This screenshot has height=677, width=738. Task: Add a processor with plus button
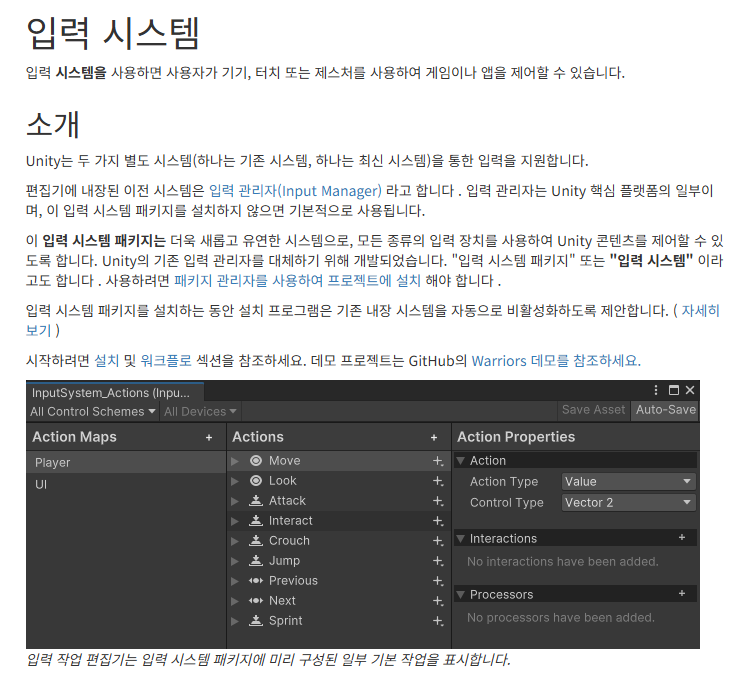[x=682, y=594]
